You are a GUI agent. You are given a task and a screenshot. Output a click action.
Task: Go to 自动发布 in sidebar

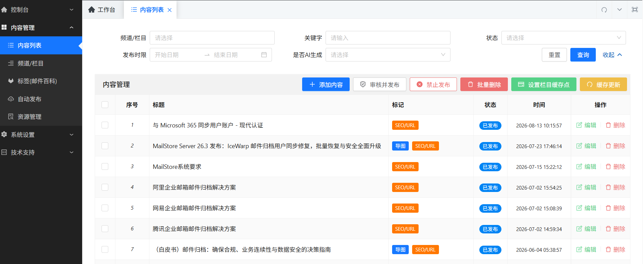point(41,99)
